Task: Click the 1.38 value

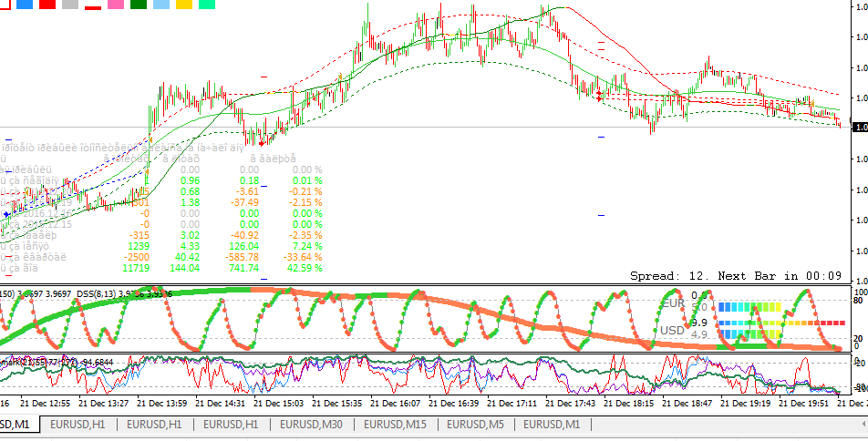Action: (x=190, y=202)
